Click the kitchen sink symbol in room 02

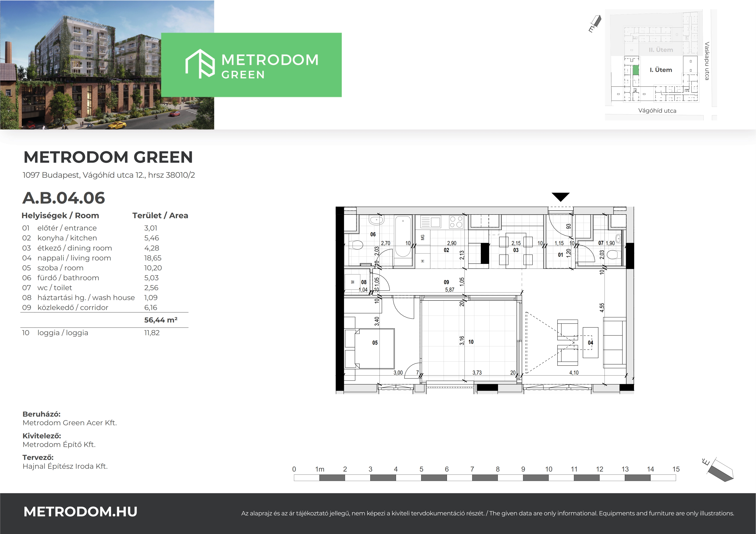click(431, 222)
